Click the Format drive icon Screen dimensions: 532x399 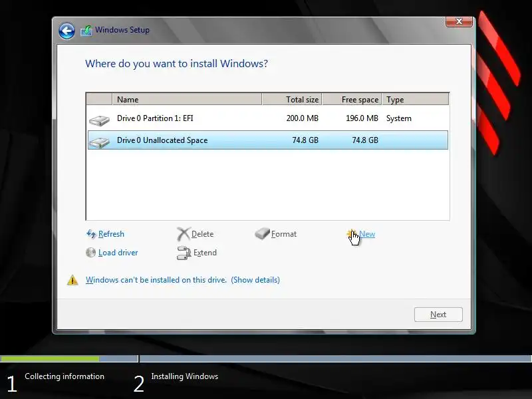(262, 233)
